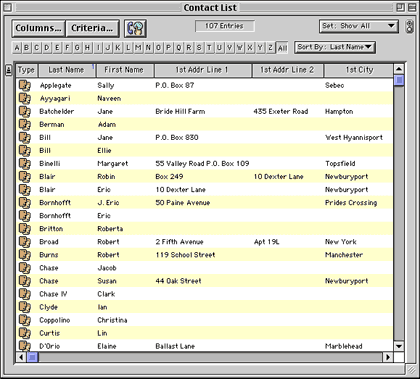Click 44 Oak Street address

click(x=178, y=281)
